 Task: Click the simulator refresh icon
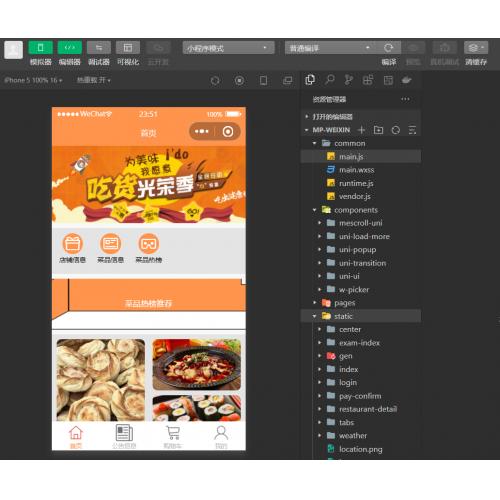tap(215, 80)
